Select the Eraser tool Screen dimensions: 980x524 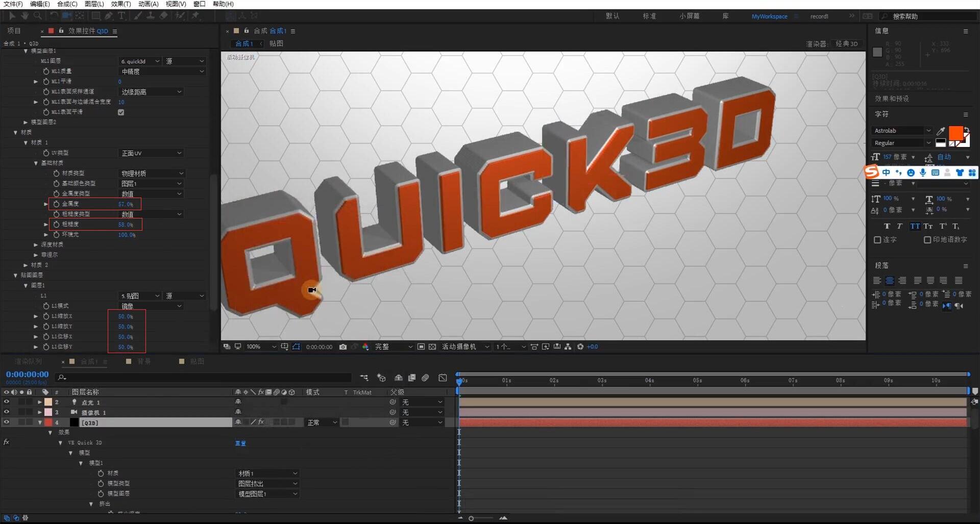coord(163,16)
